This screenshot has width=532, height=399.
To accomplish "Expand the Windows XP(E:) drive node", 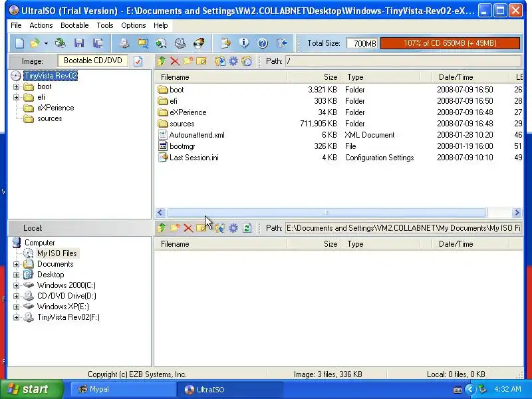I will coord(16,307).
